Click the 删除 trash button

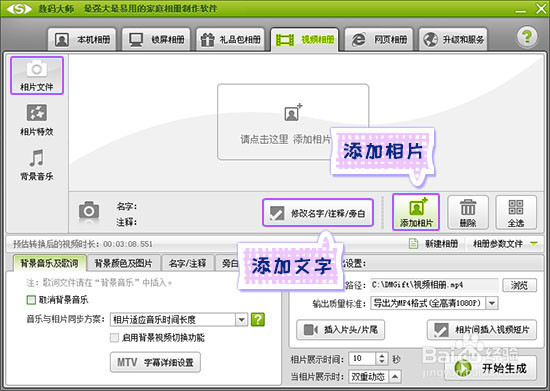click(468, 213)
